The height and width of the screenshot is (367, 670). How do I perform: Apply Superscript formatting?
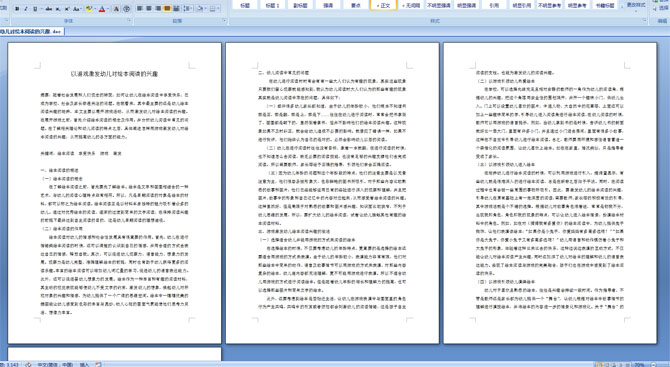tap(67, 9)
